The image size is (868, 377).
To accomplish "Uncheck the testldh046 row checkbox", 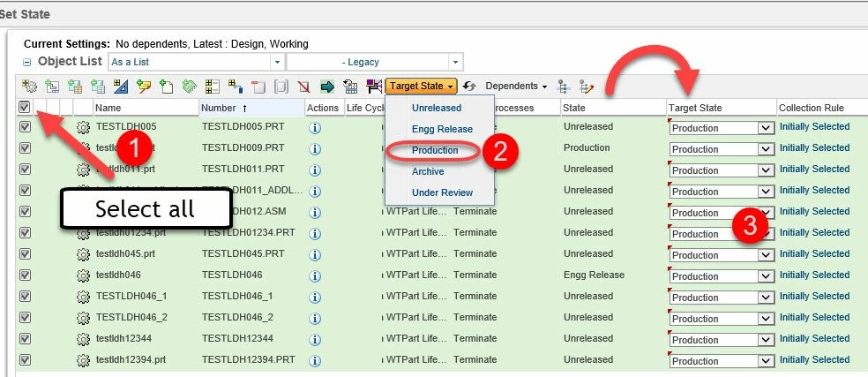I will [25, 275].
